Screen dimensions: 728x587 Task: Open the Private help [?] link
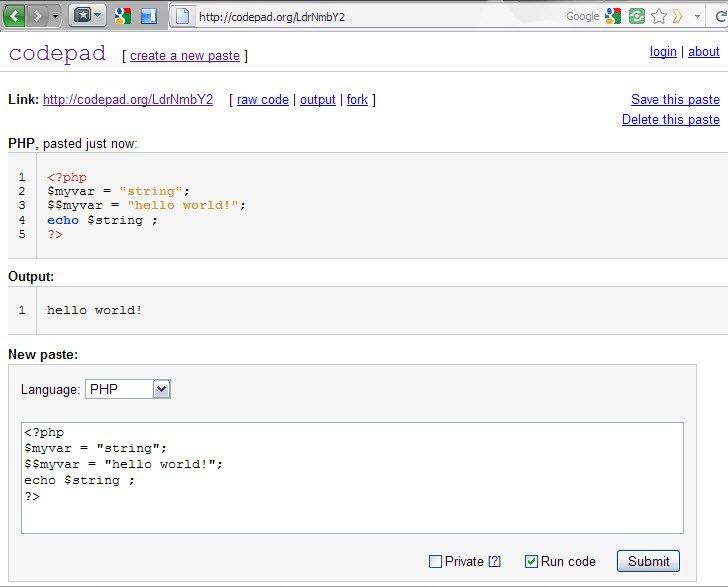pyautogui.click(x=494, y=561)
